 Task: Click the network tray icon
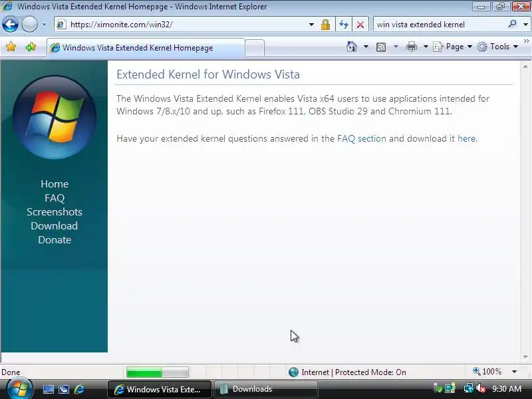tap(469, 389)
